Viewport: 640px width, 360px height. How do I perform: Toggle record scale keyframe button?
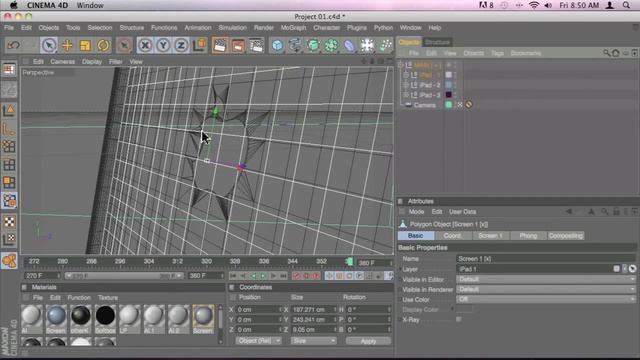tap(339, 276)
